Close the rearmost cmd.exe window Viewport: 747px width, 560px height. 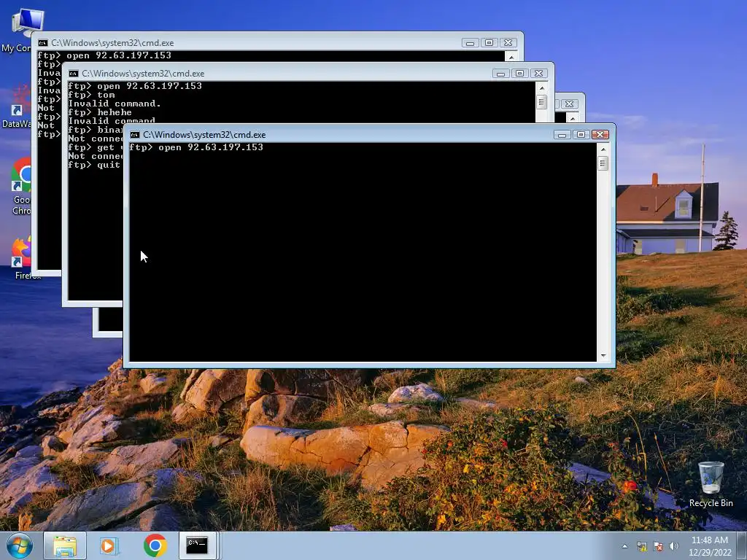[x=508, y=43]
